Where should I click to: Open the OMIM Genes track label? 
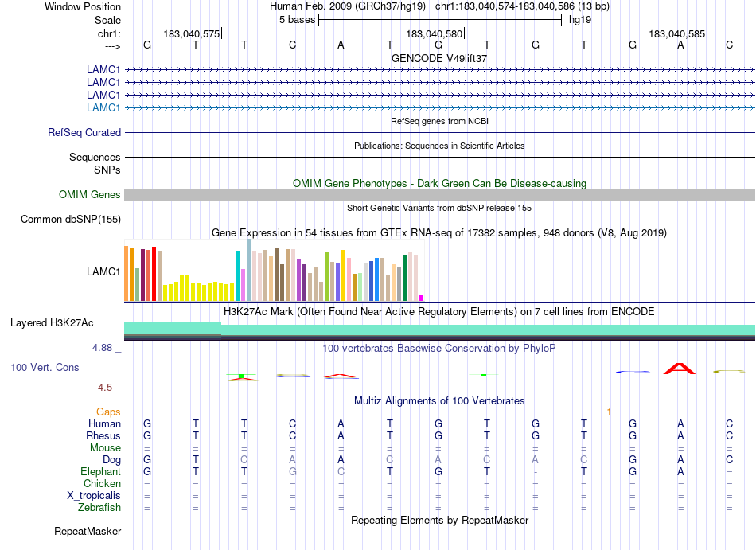point(90,194)
